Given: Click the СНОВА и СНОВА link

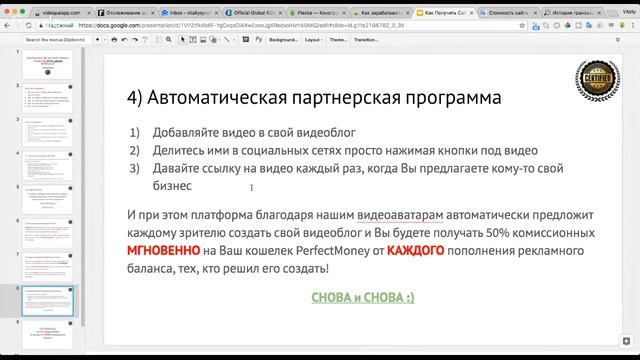Looking at the screenshot, I should point(363,298).
